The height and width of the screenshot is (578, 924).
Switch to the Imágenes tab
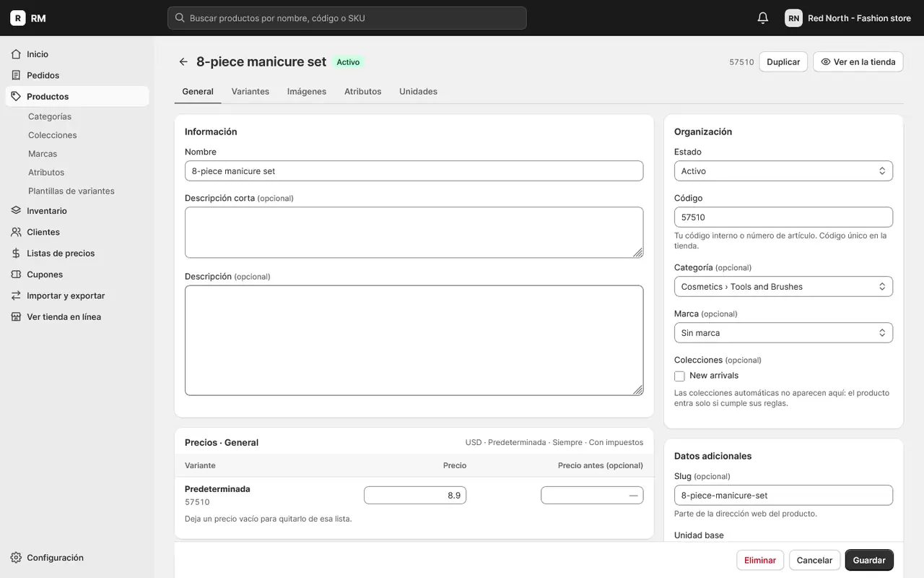pyautogui.click(x=307, y=92)
